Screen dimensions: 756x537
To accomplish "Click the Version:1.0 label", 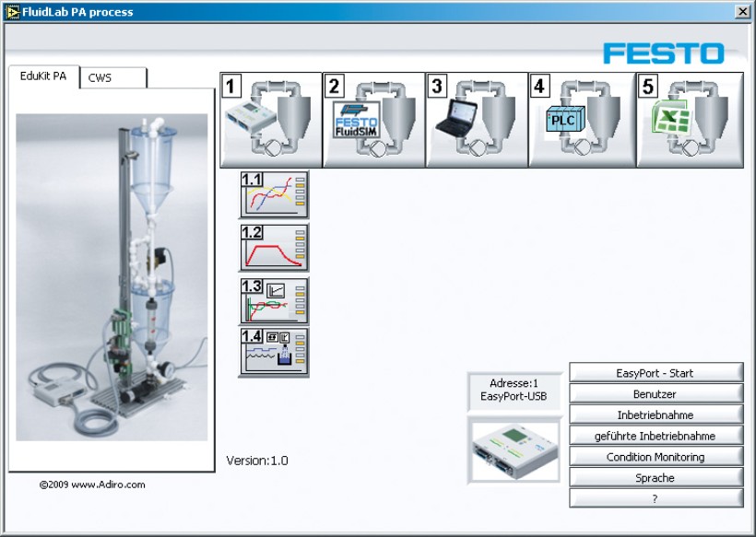I will [257, 461].
